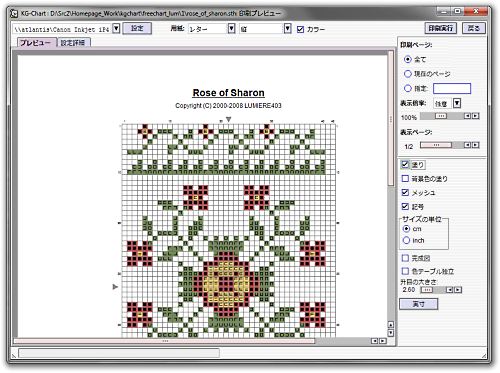The height and width of the screenshot is (373, 500).
Task: Click the preview scroll right arrow
Action: [383, 341]
